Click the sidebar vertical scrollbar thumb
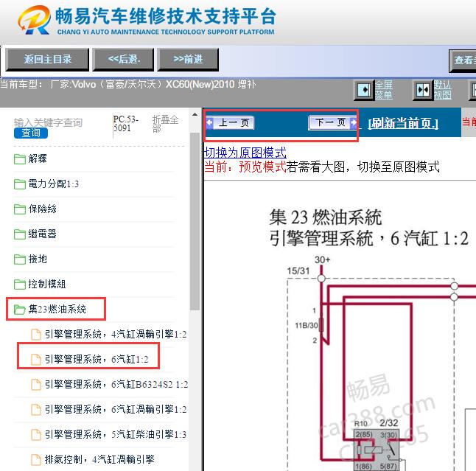 pos(195,222)
